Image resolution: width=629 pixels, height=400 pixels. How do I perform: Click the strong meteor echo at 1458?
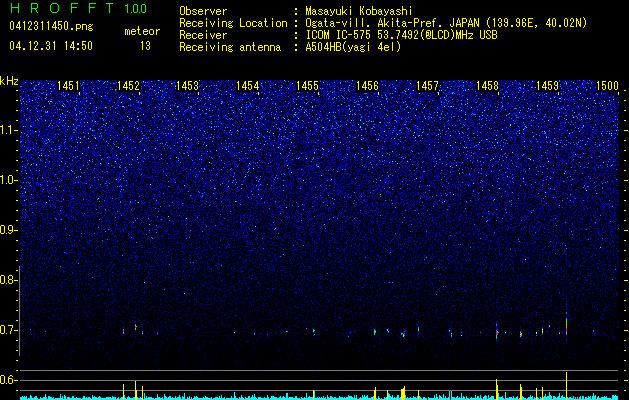pyautogui.click(x=497, y=332)
